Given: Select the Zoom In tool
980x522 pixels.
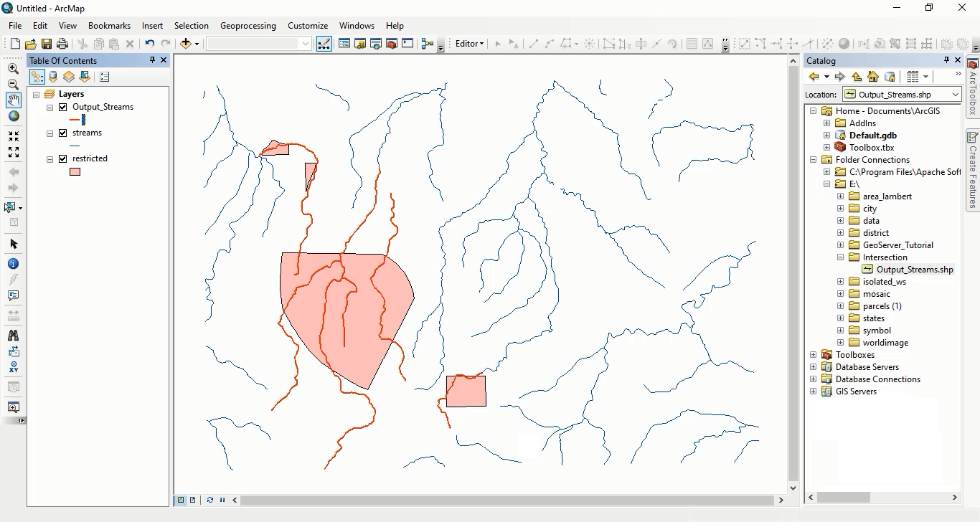Looking at the screenshot, I should [13, 69].
